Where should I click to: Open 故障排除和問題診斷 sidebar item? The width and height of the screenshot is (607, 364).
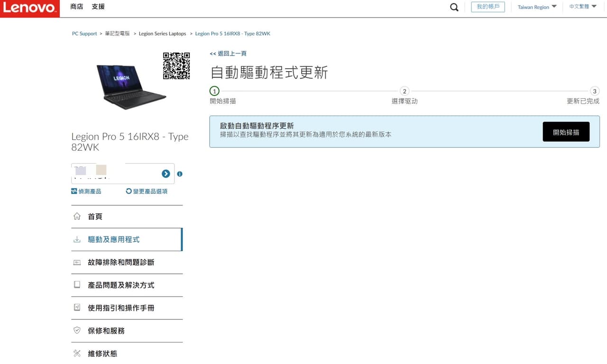point(127,262)
